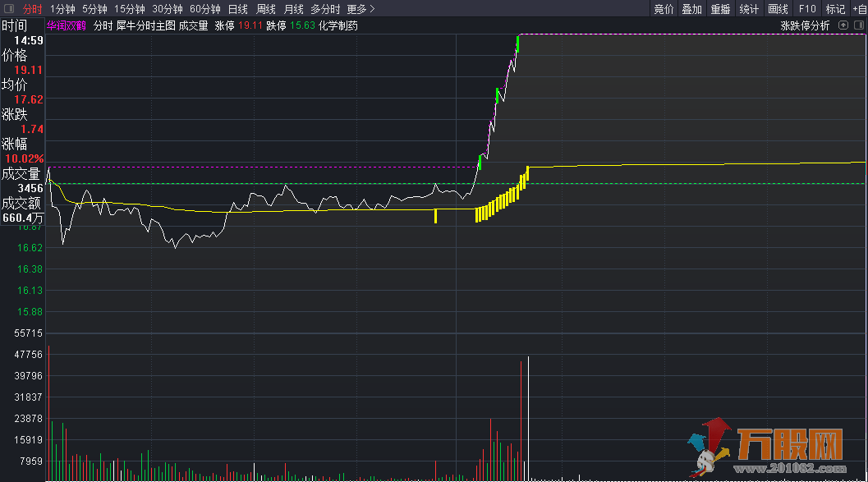868x482 pixels.
Task: Switch to the 30分钟 chart period
Action: click(168, 9)
